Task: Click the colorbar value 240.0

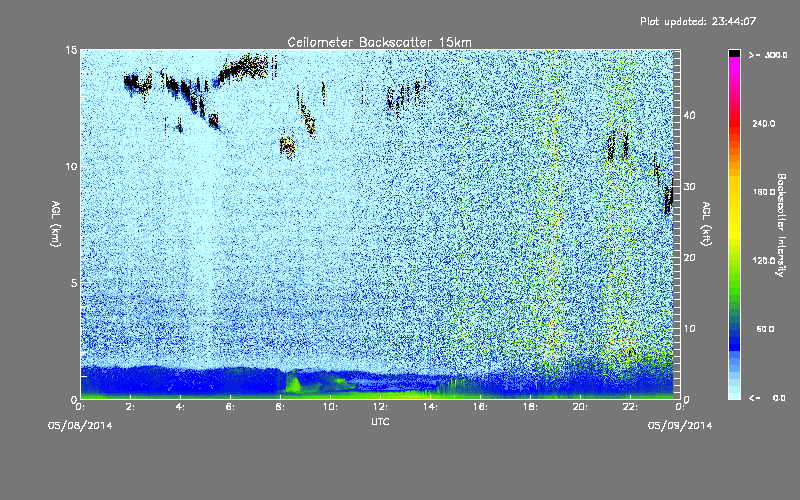Action: coord(764,124)
